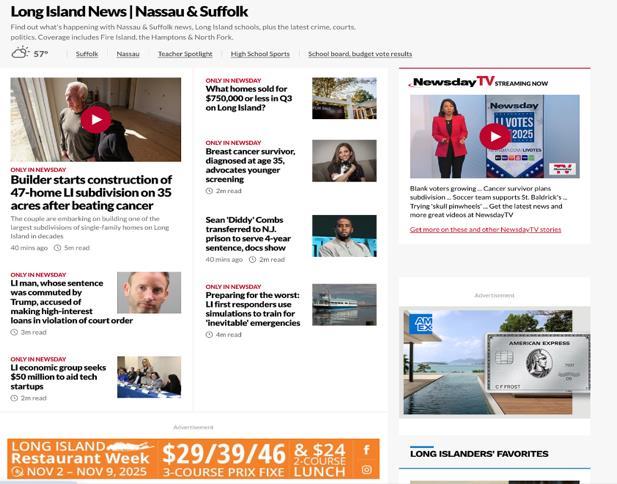Image resolution: width=617 pixels, height=484 pixels.
Task: Open 'LI man, whose sentence was commuted by Trump' article
Action: click(x=72, y=302)
